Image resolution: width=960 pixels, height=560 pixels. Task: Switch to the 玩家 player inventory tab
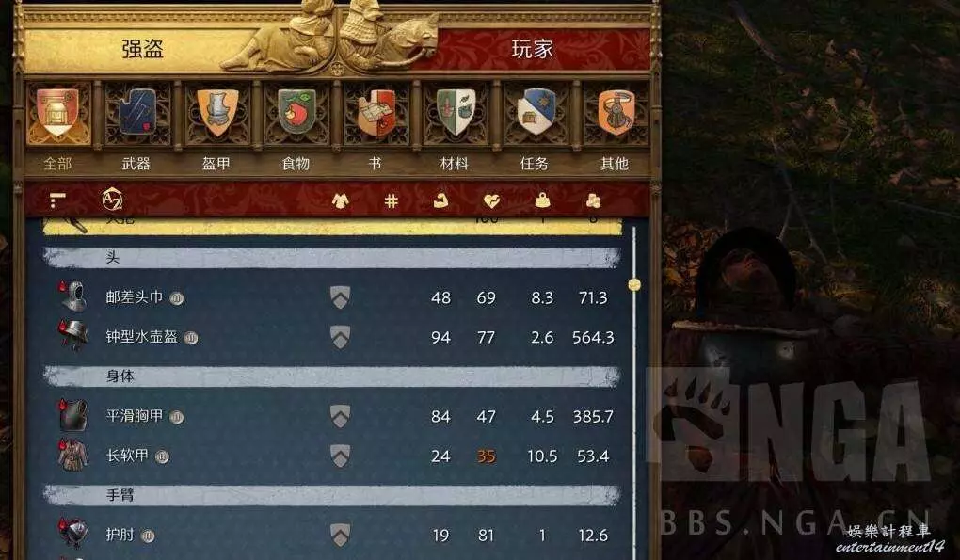[x=532, y=49]
